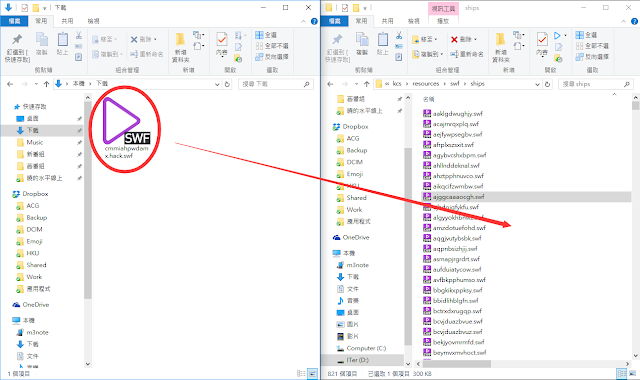
Task: Click the Name column header in ships list
Action: click(429, 99)
